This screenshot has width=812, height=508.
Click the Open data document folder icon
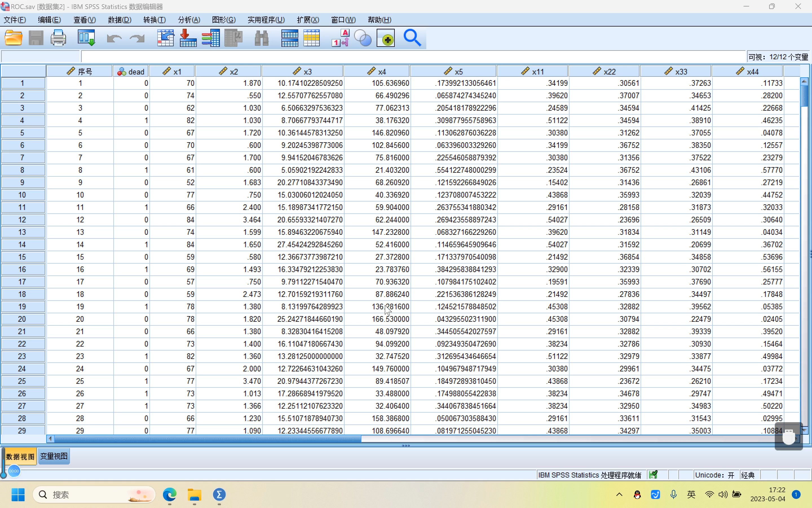click(14, 38)
